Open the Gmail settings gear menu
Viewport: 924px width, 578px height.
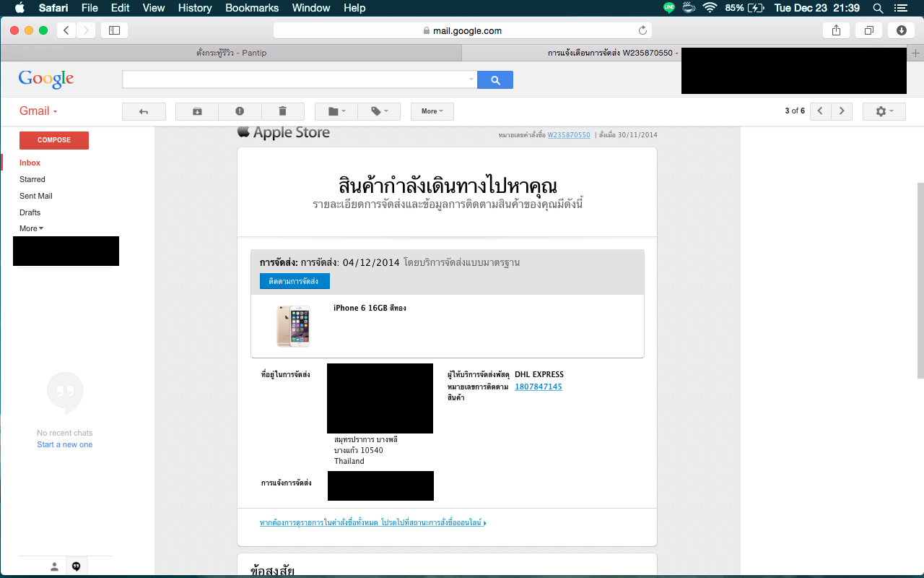click(x=884, y=111)
